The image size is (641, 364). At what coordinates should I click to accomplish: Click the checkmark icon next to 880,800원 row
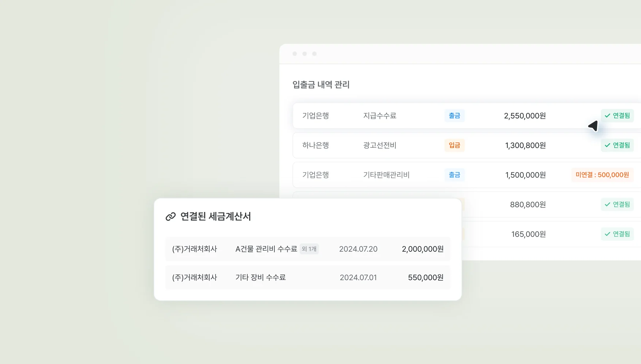(607, 204)
